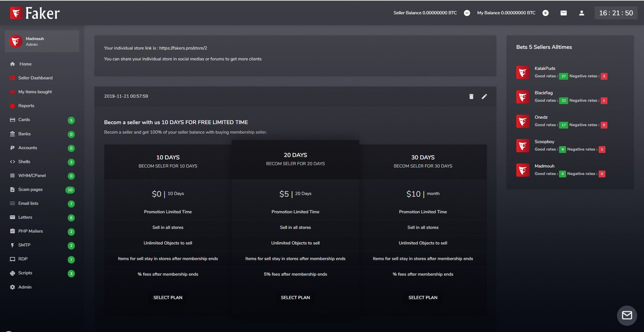Viewport: 644px width, 332px height.
Task: Open KalakPuds in the top sellers list
Action: click(x=545, y=69)
